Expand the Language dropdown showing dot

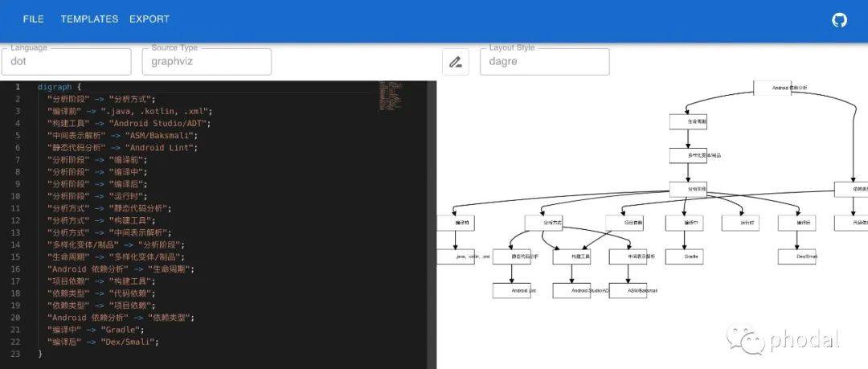pos(66,62)
